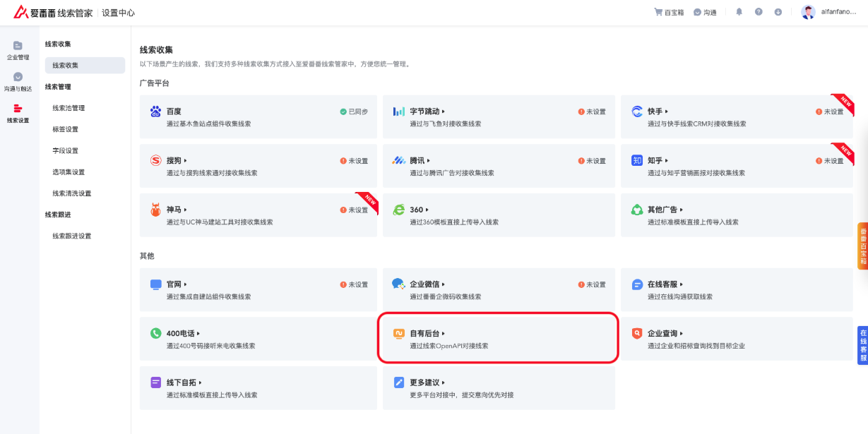Image resolution: width=868 pixels, height=434 pixels.
Task: Click the 400电话 green phone icon
Action: tap(155, 333)
